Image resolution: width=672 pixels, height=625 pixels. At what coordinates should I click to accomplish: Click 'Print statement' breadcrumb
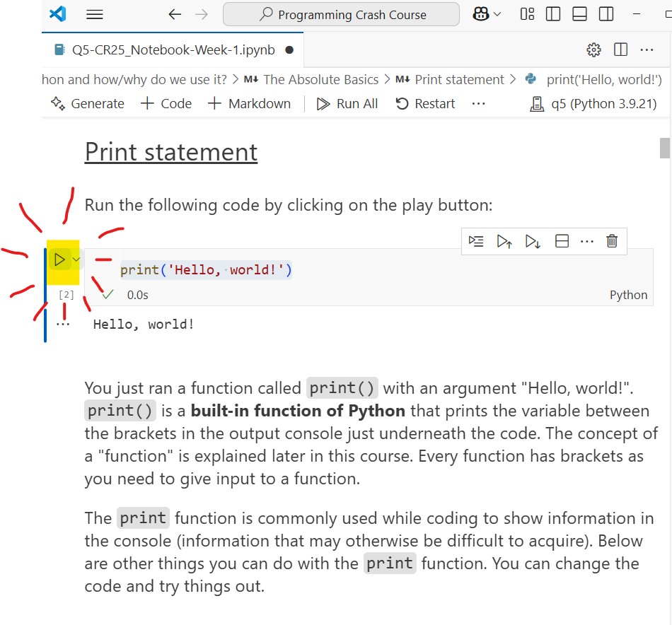tap(459, 80)
